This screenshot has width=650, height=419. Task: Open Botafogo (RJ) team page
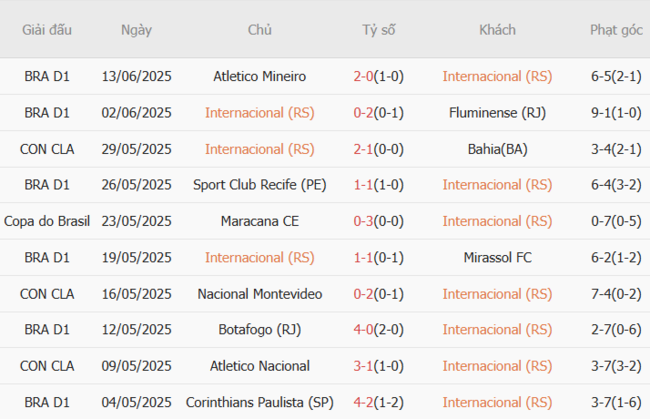pyautogui.click(x=260, y=330)
